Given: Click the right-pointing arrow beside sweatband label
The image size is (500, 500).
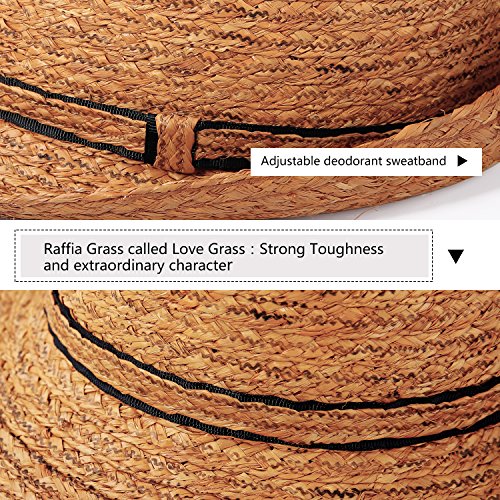Looking at the screenshot, I should (x=462, y=161).
